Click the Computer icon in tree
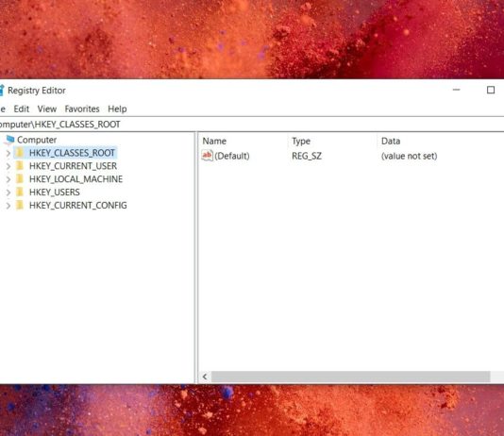Screen dimensions: 504x436 click(10, 140)
